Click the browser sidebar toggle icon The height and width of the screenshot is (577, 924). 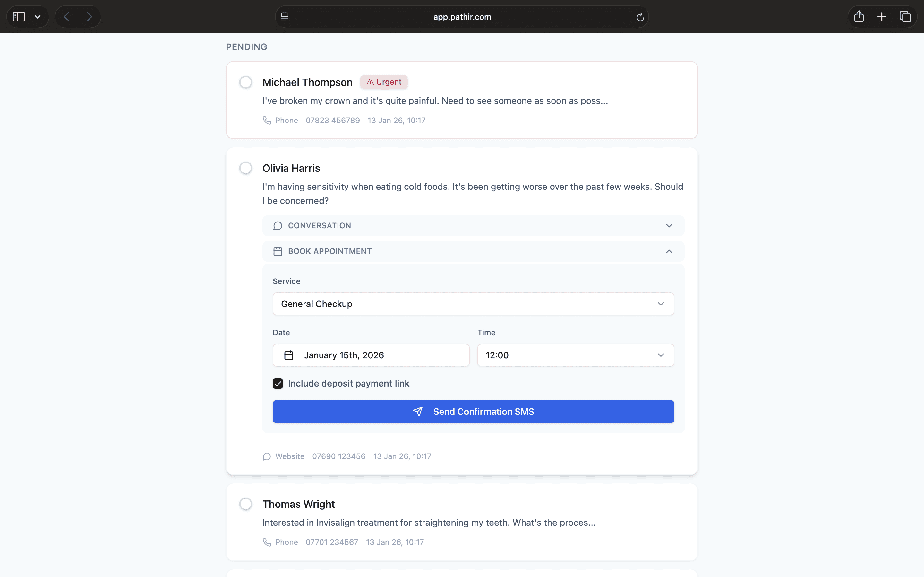pyautogui.click(x=19, y=17)
